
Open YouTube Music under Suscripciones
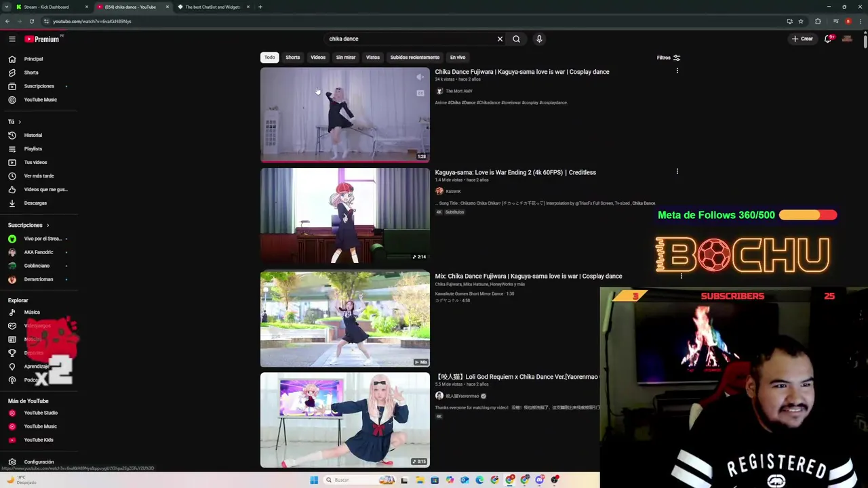[40, 100]
